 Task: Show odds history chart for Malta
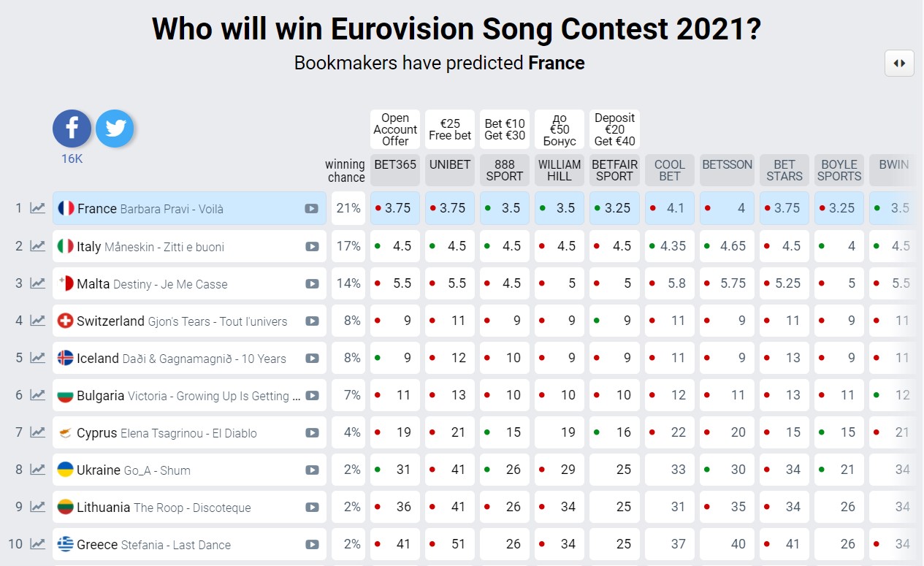(37, 283)
